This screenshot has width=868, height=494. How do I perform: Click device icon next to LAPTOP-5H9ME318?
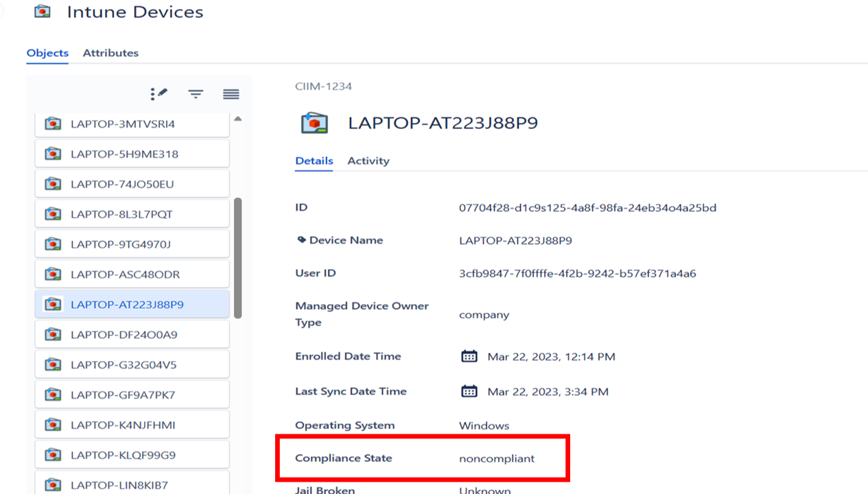pos(53,154)
